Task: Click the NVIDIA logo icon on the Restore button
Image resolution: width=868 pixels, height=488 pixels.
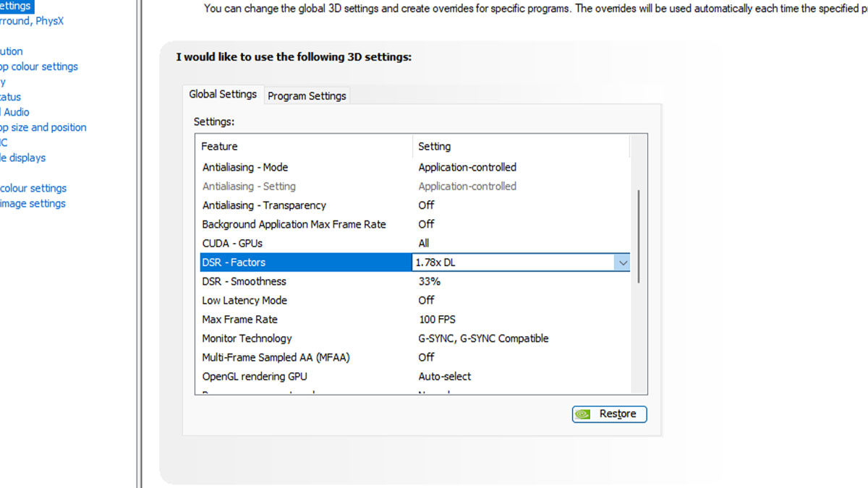Action: 583,414
